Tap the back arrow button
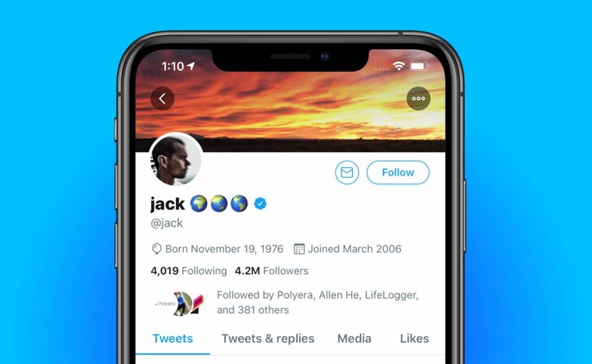 point(162,99)
